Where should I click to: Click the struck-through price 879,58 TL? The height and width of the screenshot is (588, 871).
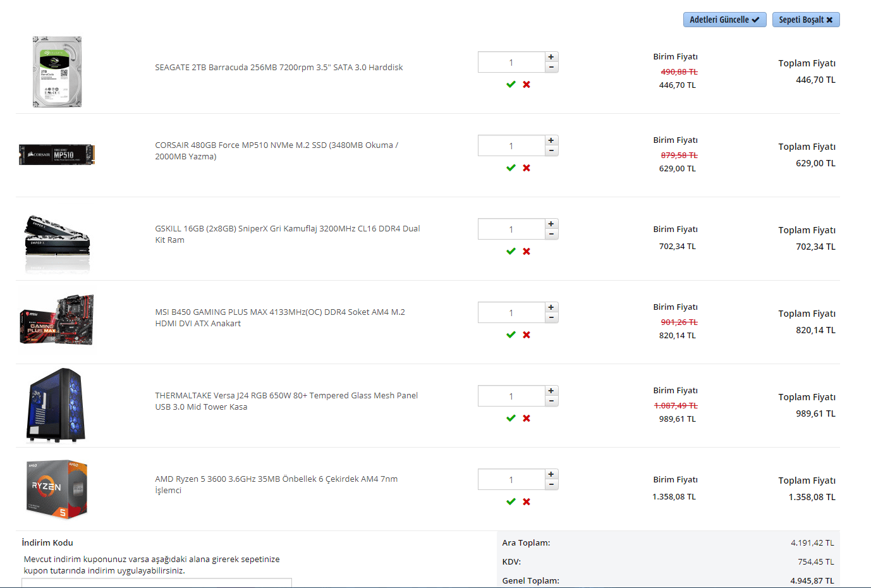[x=679, y=155]
